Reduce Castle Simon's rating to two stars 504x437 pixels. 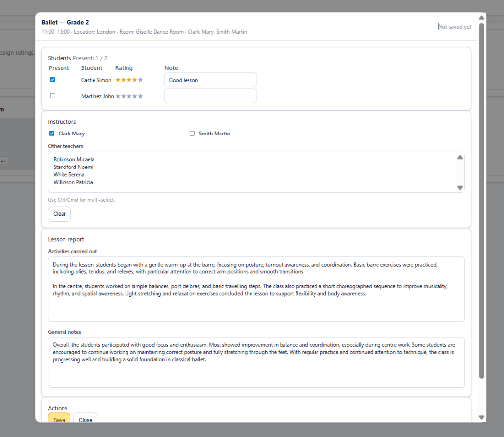(123, 80)
